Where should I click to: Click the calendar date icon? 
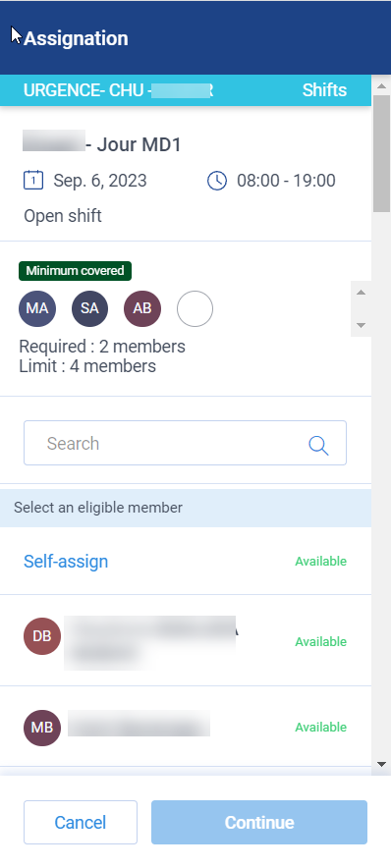[33, 181]
